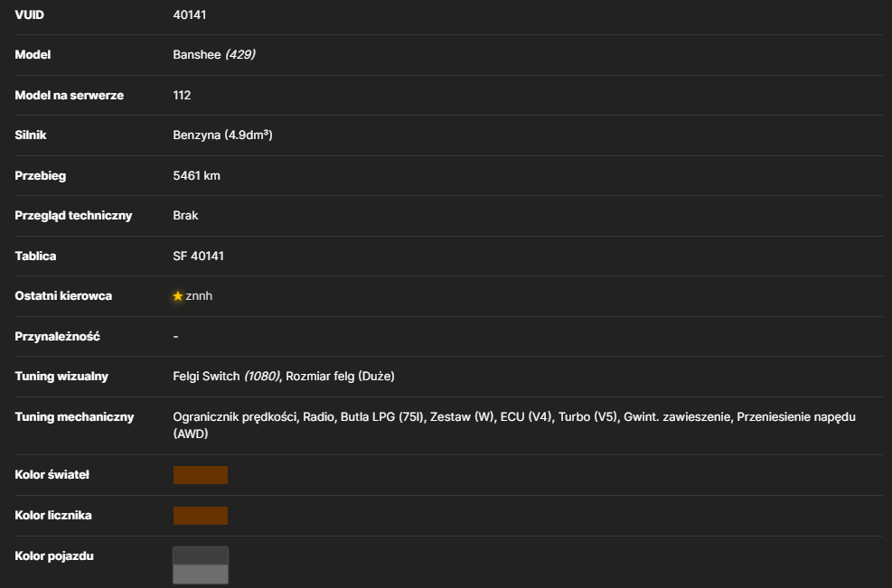
Task: Select the lighter gray bottom vehicle color swatch
Action: (x=201, y=574)
